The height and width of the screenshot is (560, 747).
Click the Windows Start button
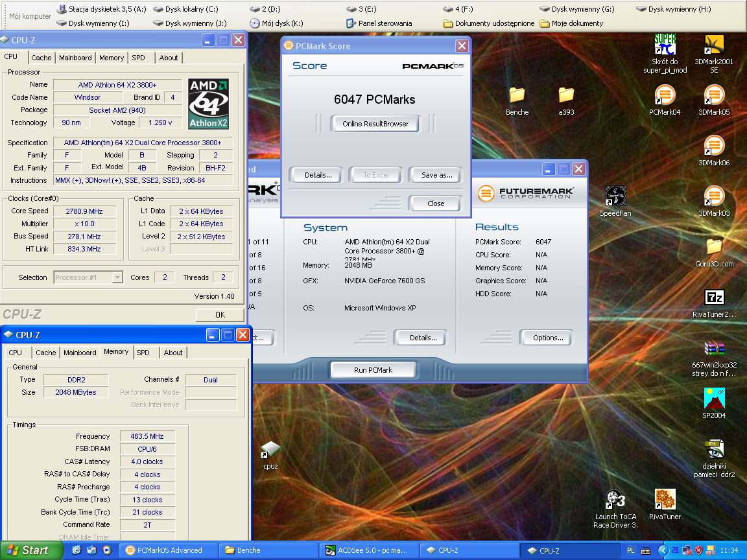coord(30,550)
